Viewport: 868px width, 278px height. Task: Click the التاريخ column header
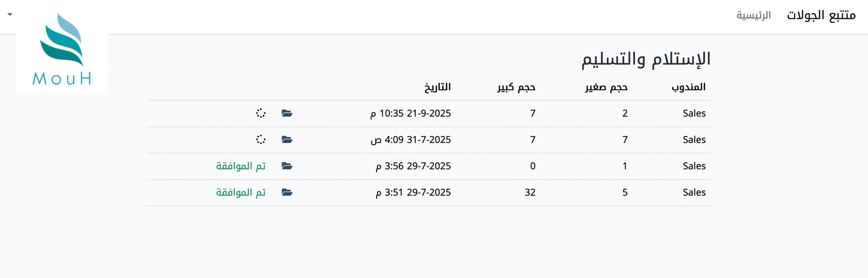(437, 87)
